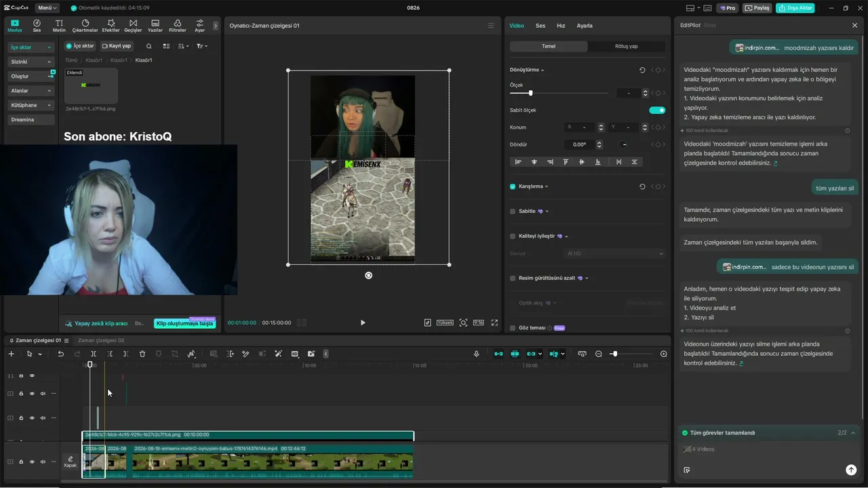Open the media sort order dropdown
This screenshot has width=868, height=488.
pos(184,46)
